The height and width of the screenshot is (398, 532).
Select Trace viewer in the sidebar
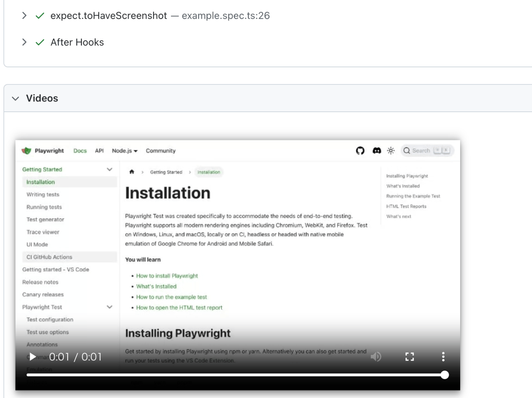43,232
